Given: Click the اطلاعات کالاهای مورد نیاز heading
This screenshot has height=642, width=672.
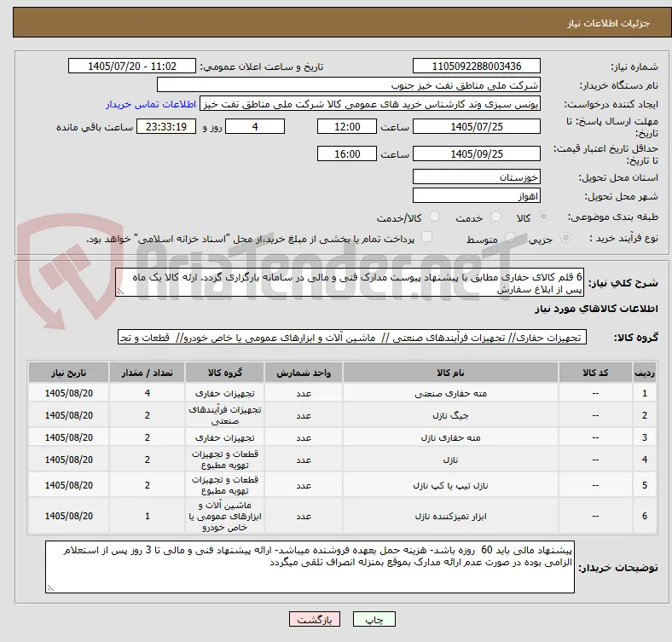Looking at the screenshot, I should pos(596,309).
